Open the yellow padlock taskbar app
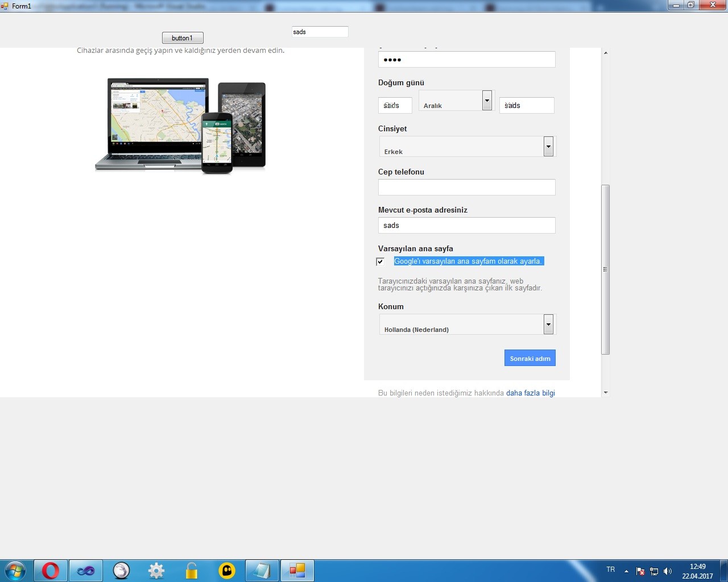728x582 pixels. [192, 571]
